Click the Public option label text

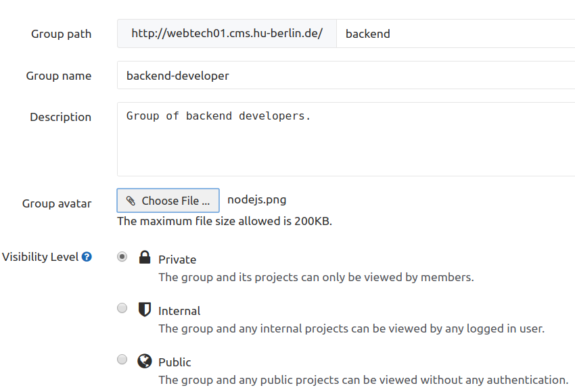pyautogui.click(x=175, y=362)
